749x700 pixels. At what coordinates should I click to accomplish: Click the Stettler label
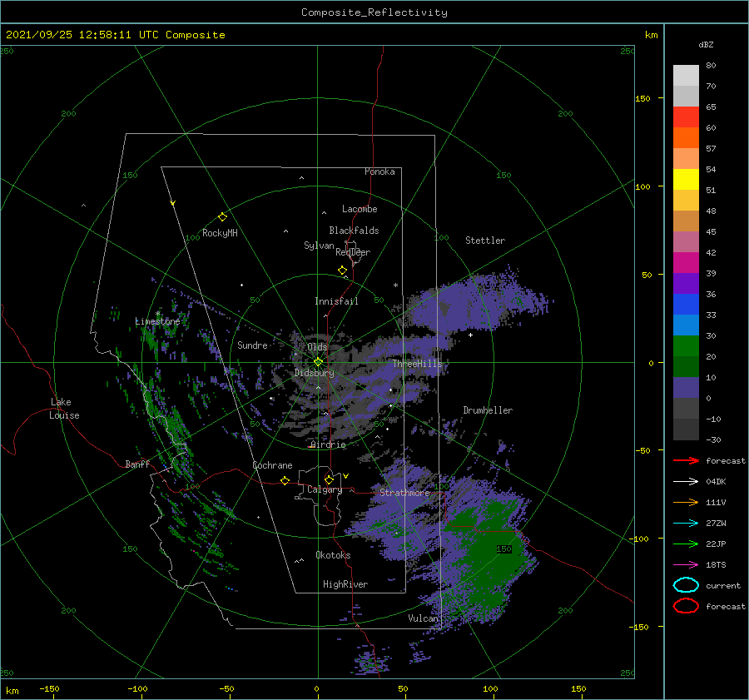(x=485, y=241)
